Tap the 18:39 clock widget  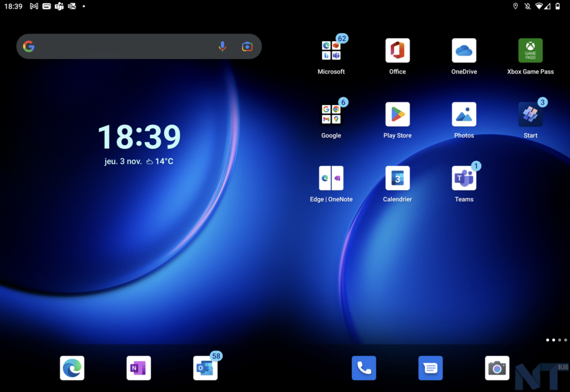coord(139,137)
